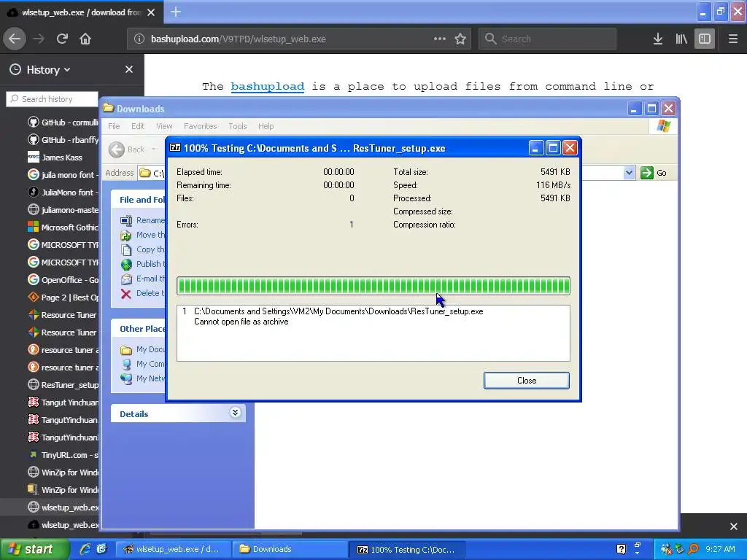
Task: Select the ResTuner_setup.exe error path line
Action: click(338, 311)
